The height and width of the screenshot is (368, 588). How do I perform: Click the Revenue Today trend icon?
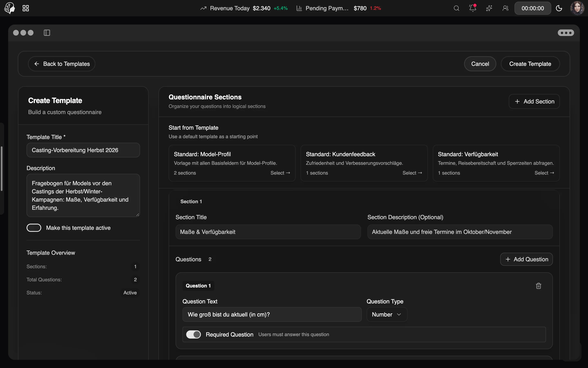(x=203, y=8)
